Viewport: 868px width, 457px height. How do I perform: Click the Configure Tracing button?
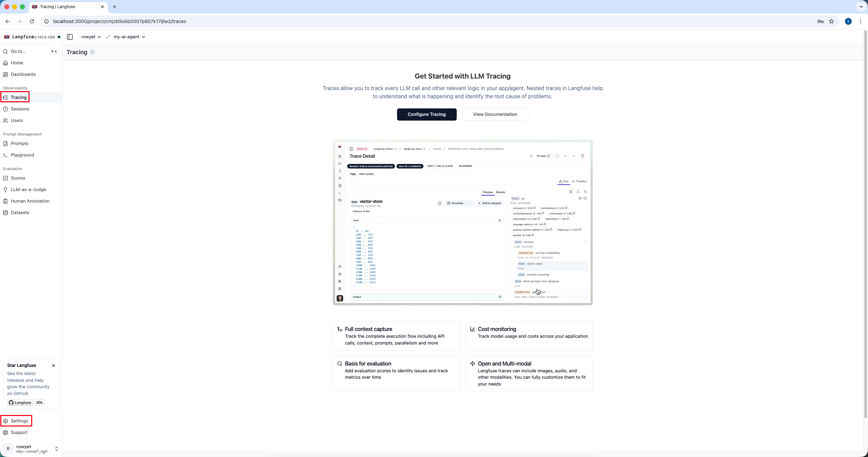[x=427, y=115]
